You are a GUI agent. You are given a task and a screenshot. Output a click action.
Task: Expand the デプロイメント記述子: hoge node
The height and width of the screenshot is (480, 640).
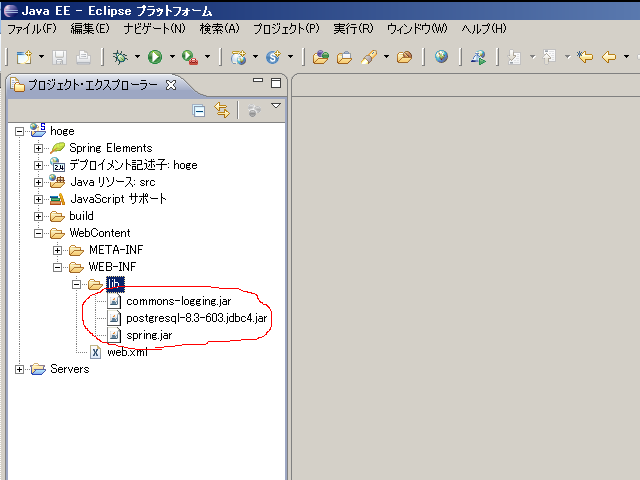point(38,165)
